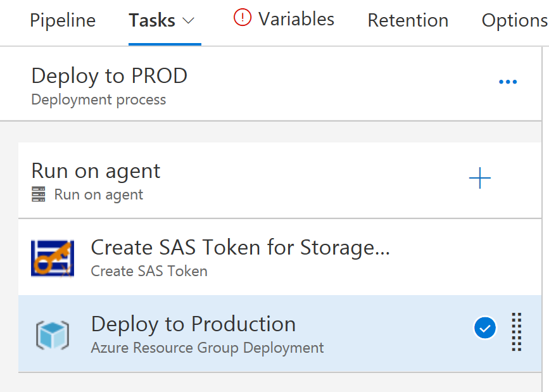Click the Create SAS Token key icon

pos(52,258)
